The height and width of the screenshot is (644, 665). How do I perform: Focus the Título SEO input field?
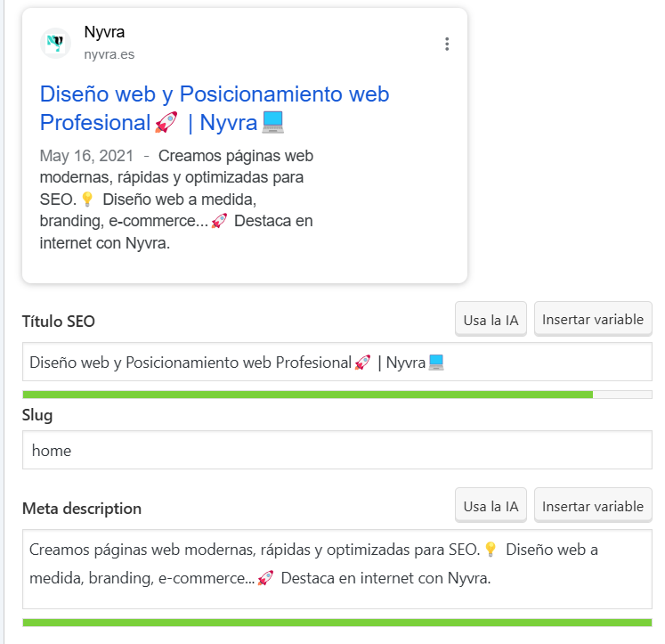[337, 362]
